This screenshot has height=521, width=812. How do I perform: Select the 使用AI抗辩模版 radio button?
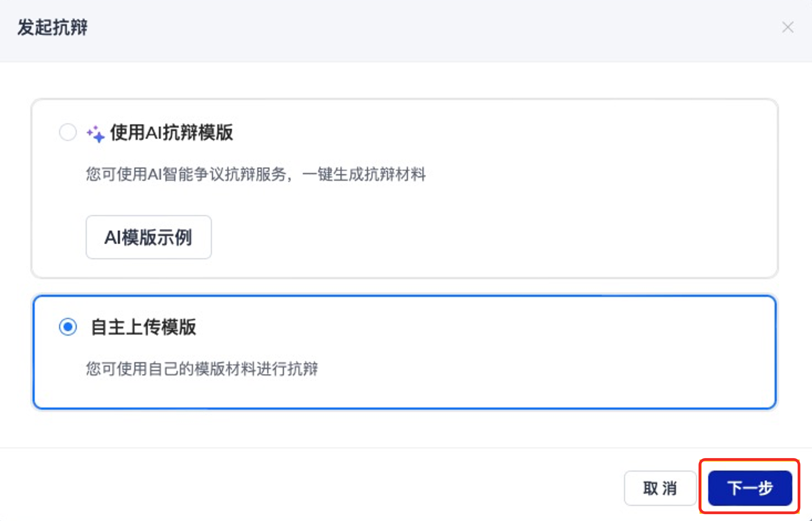point(68,132)
